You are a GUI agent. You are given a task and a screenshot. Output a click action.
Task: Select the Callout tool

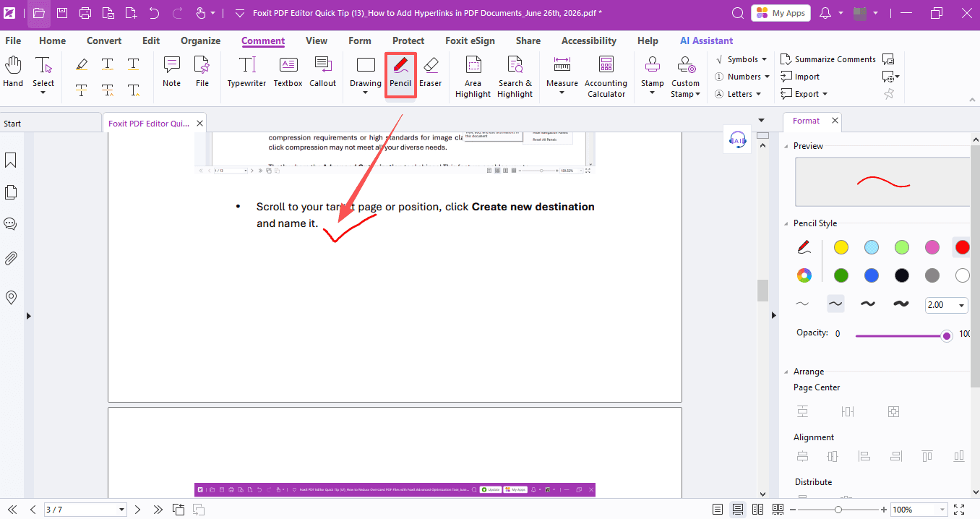pos(322,72)
